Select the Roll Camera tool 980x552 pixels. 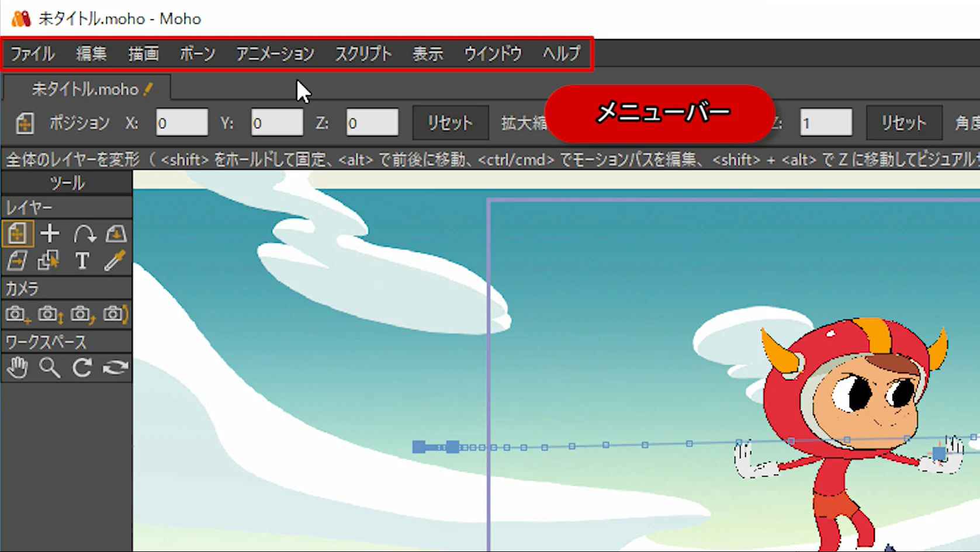point(82,315)
